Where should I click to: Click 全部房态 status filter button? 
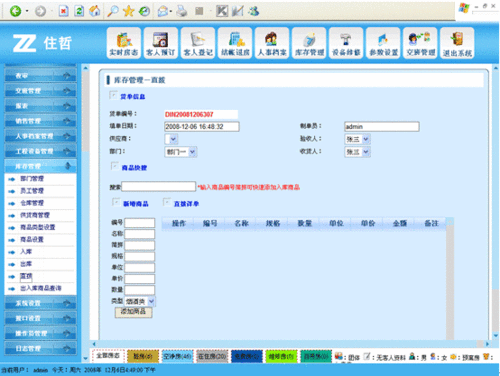click(x=108, y=356)
